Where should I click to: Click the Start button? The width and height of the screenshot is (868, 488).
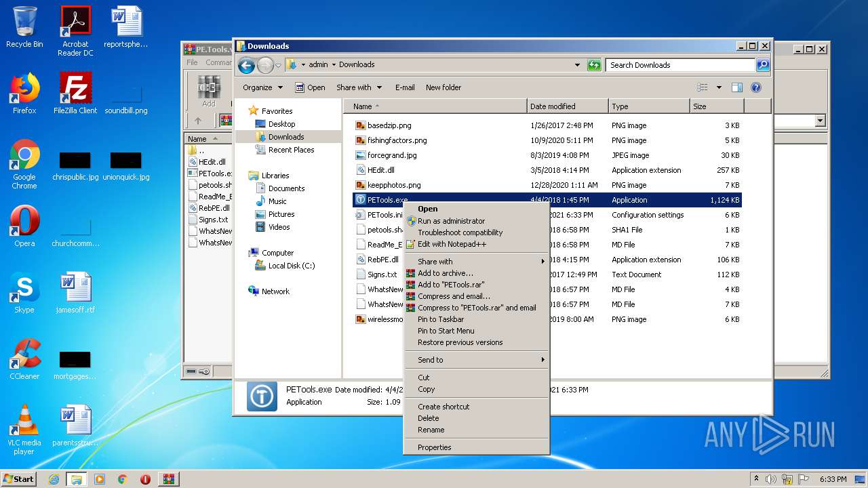(x=18, y=479)
